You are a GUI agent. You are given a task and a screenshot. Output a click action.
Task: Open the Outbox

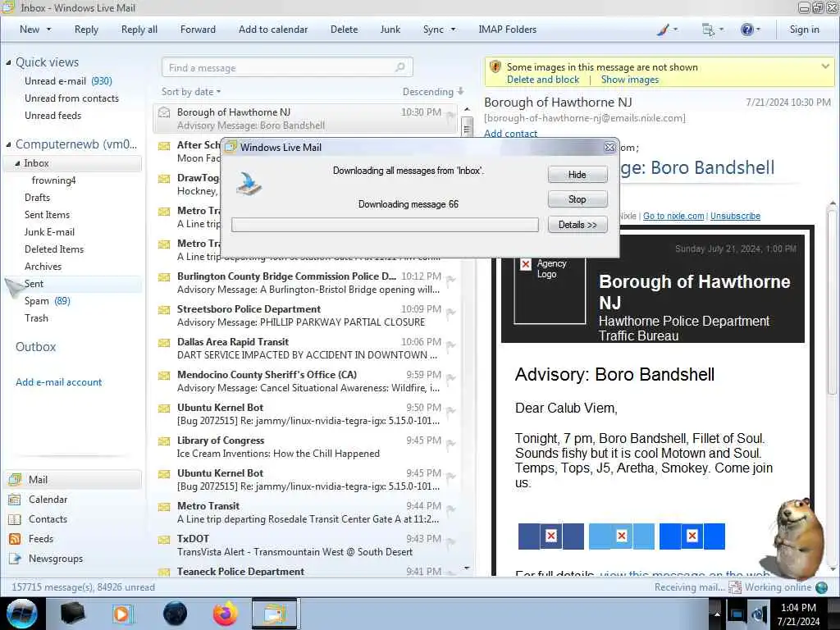pos(35,347)
